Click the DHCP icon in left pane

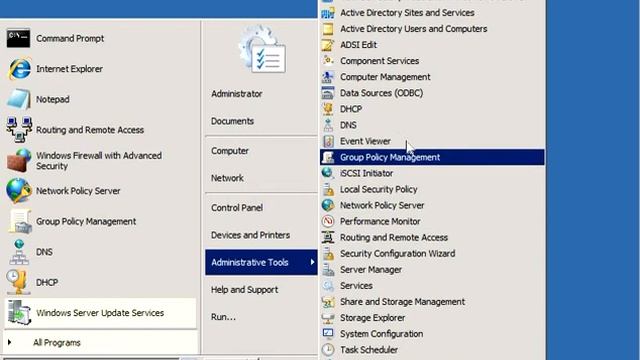click(x=18, y=282)
